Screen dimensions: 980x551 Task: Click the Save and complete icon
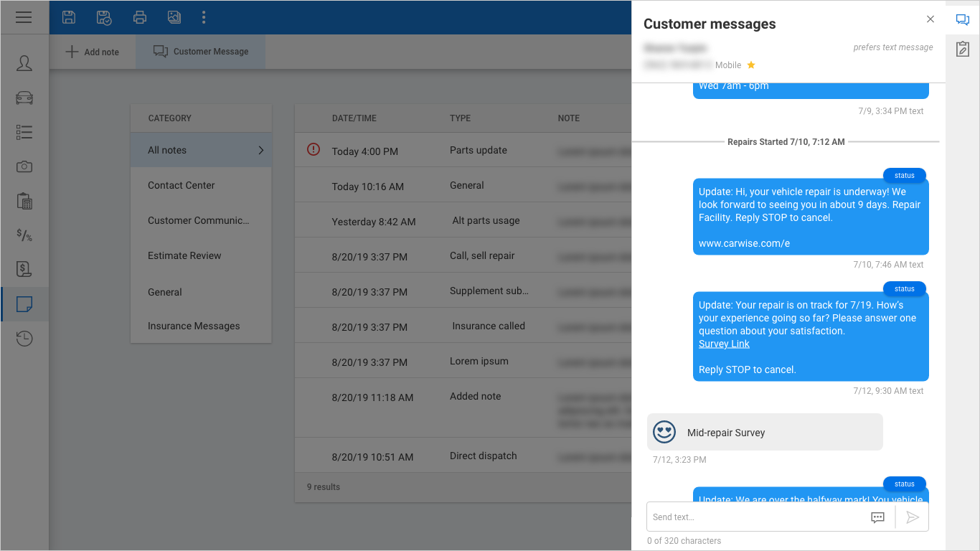104,17
